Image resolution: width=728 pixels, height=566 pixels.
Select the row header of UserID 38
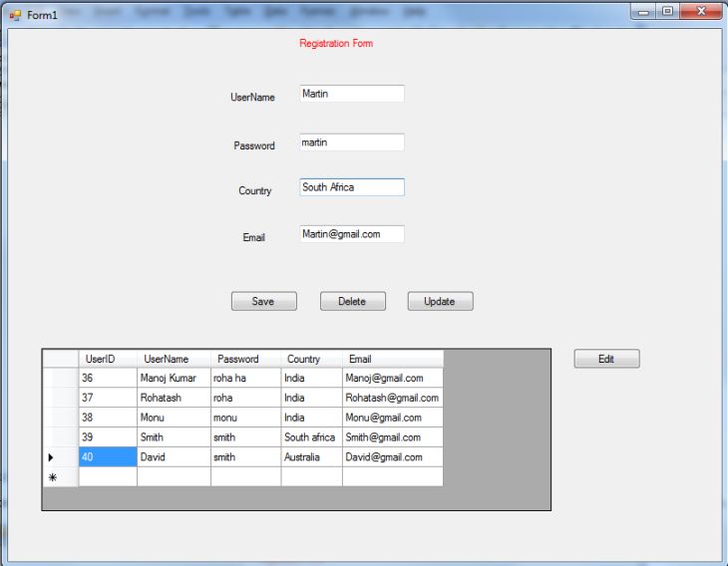[61, 418]
